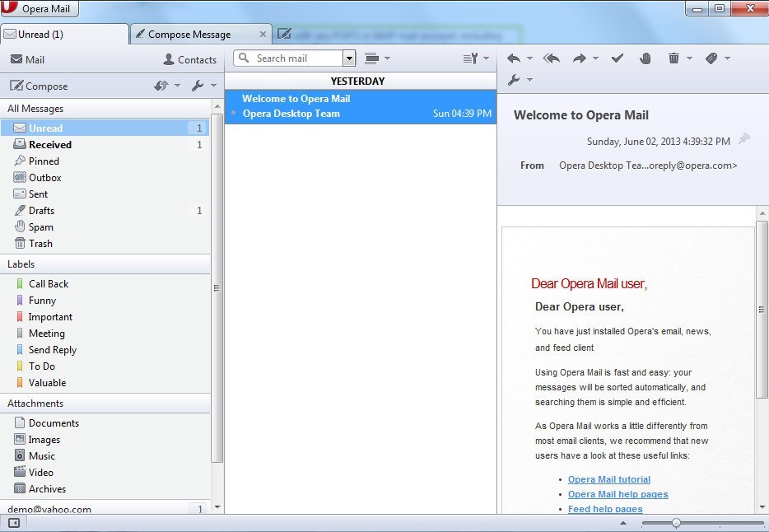
Task: Open the Drafts folder
Action: click(x=105, y=210)
